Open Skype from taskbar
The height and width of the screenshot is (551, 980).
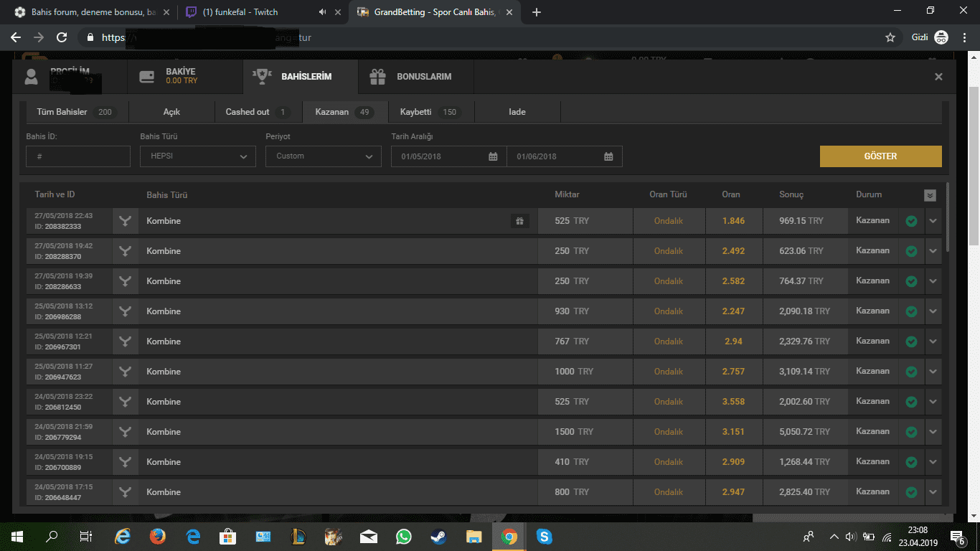pyautogui.click(x=544, y=537)
